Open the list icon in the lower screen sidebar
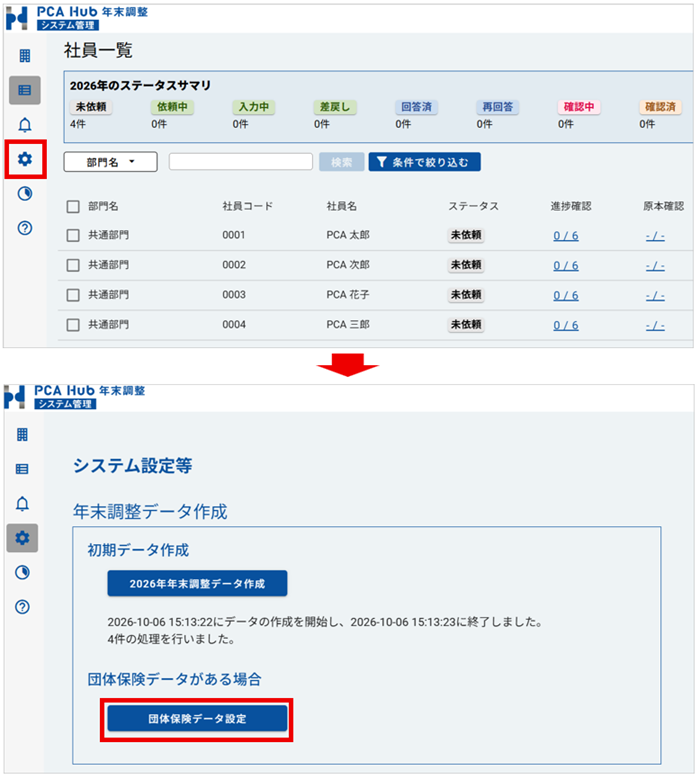 22,469
